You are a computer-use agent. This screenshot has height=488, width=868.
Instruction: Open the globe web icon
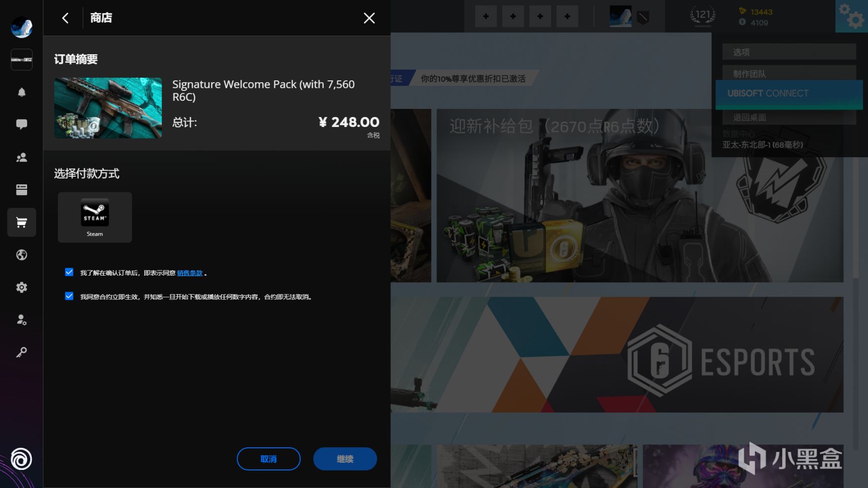(22, 255)
